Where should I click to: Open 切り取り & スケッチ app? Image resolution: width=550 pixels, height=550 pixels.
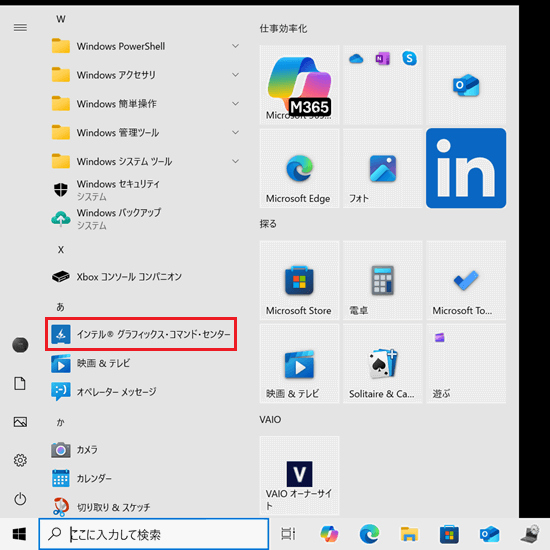point(145,507)
